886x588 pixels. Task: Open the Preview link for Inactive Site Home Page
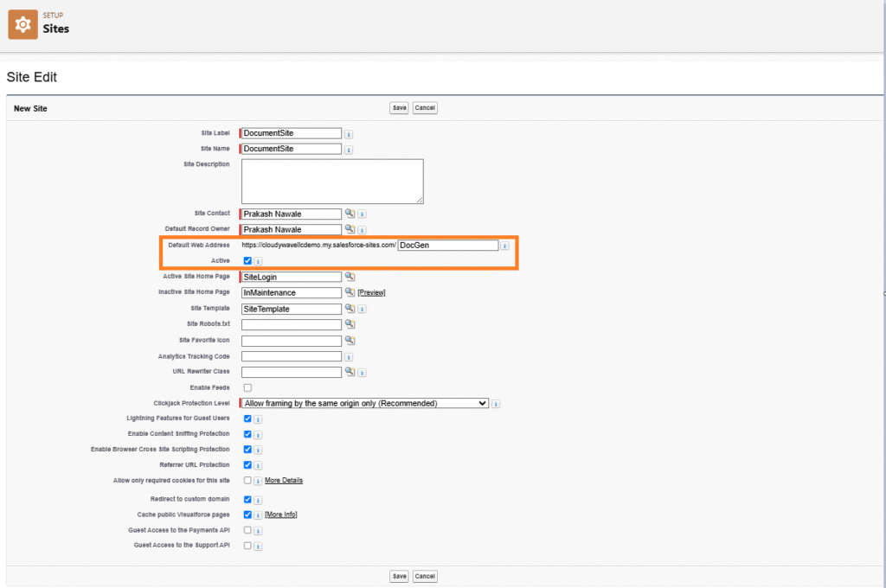371,293
